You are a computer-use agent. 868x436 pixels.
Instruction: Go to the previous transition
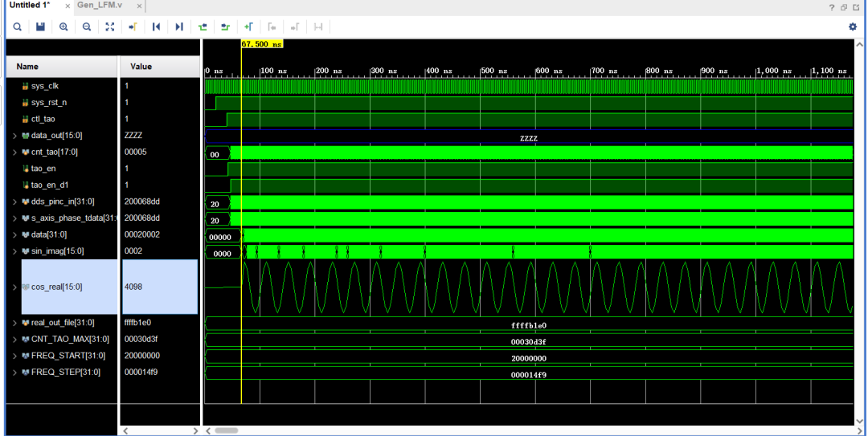click(x=203, y=26)
